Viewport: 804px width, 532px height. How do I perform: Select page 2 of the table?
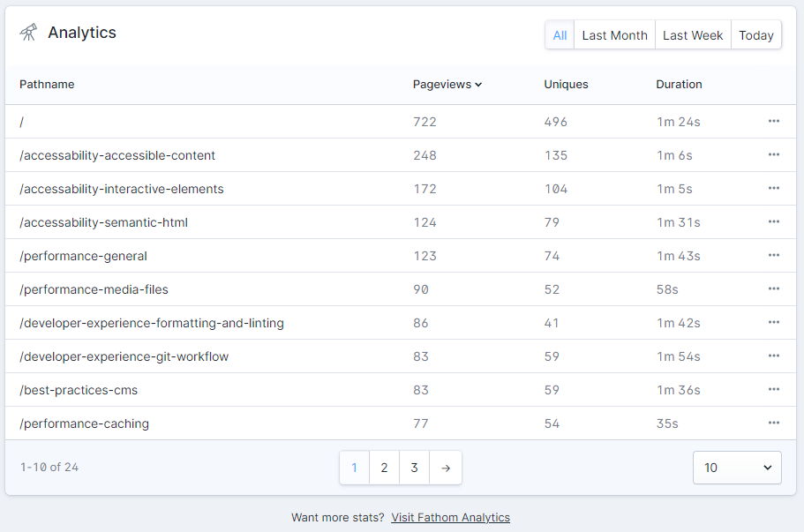click(x=384, y=468)
